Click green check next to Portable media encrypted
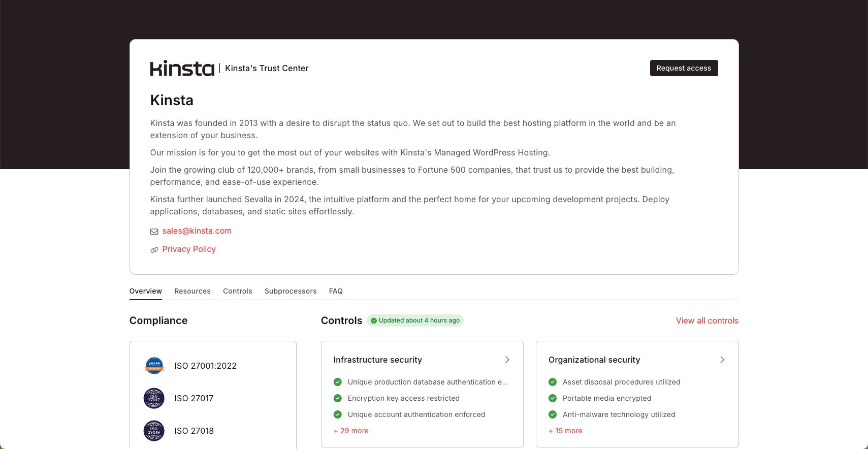868x449 pixels. [x=553, y=398]
